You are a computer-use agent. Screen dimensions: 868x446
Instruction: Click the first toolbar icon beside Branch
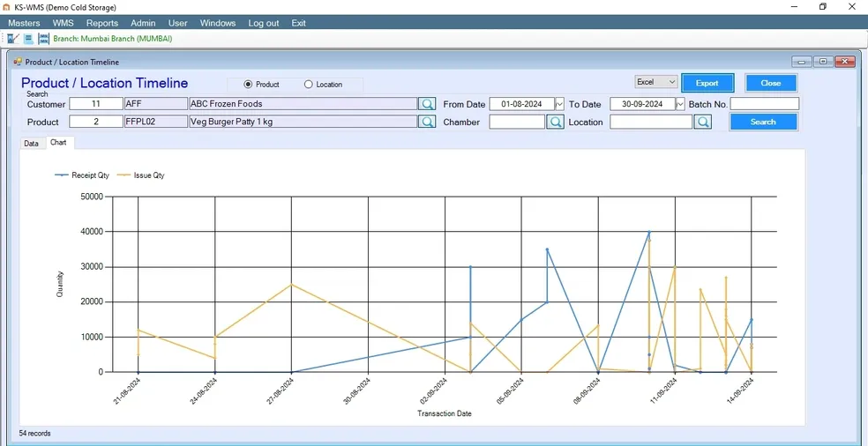click(x=12, y=39)
